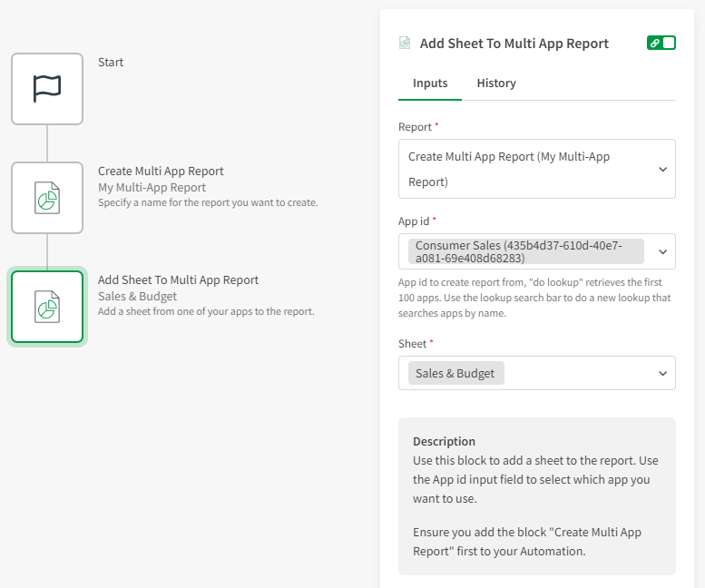Open the Report dropdown field

(x=537, y=169)
